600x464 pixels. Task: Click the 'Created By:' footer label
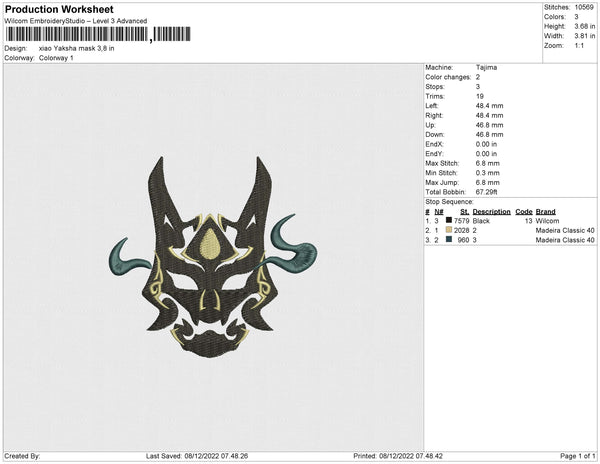point(22,456)
